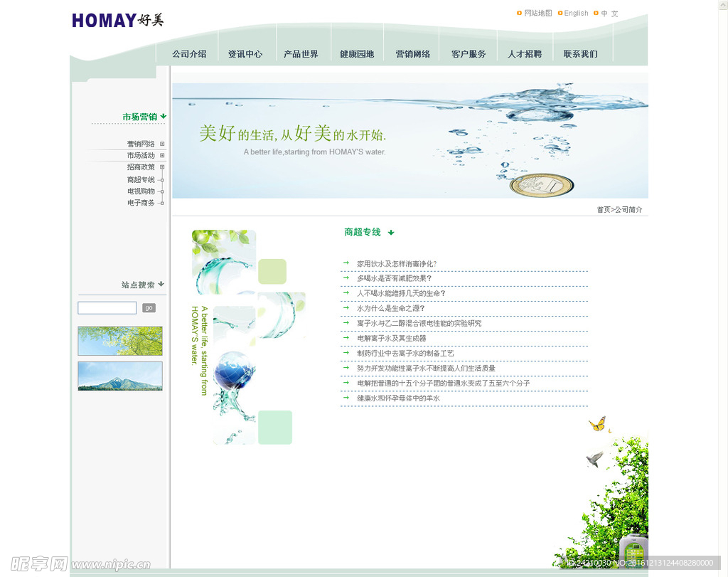The image size is (728, 577).
Task: Open the 人才招聘 menu
Action: 525,54
